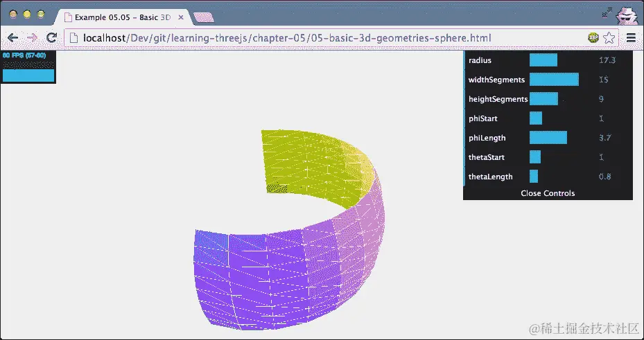Go forward using the forward arrow
The width and height of the screenshot is (644, 340).
coord(32,38)
